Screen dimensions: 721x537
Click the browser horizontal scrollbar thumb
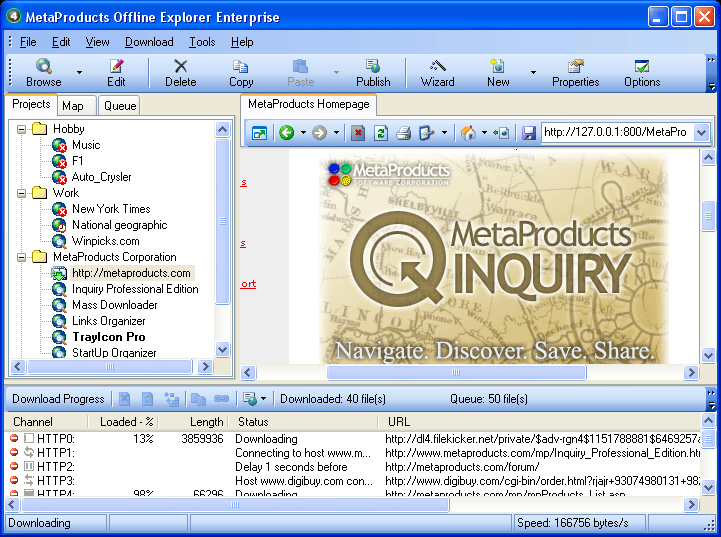[x=456, y=372]
